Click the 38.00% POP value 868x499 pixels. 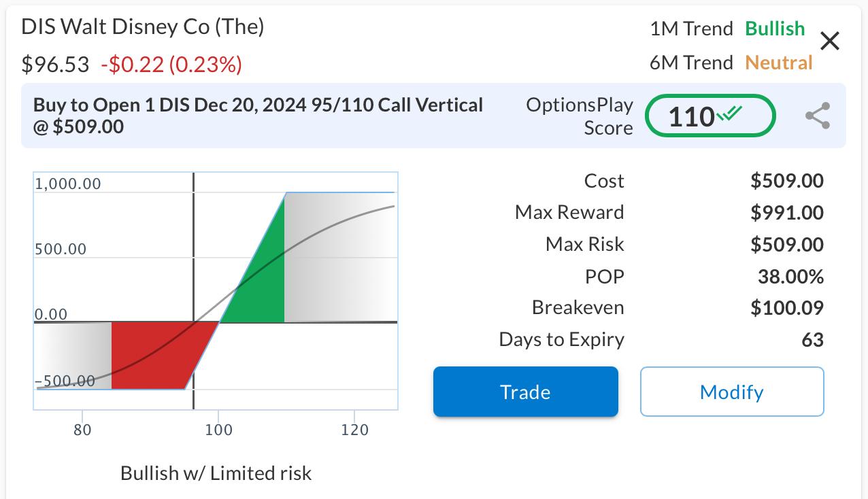[x=790, y=277]
